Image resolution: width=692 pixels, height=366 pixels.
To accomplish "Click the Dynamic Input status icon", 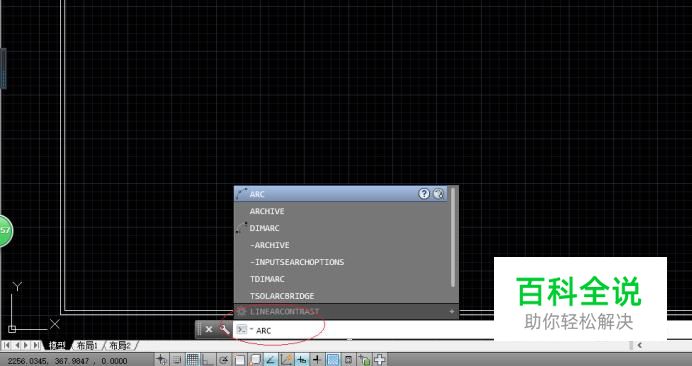I will click(x=302, y=359).
